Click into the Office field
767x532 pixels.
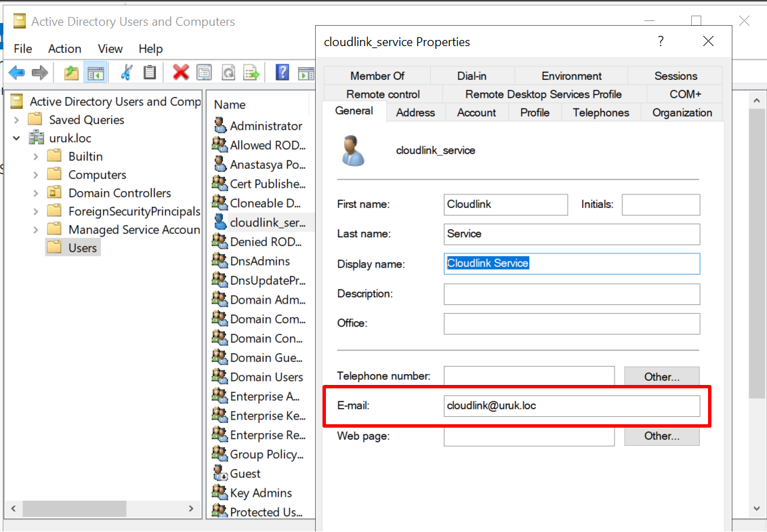pos(572,323)
